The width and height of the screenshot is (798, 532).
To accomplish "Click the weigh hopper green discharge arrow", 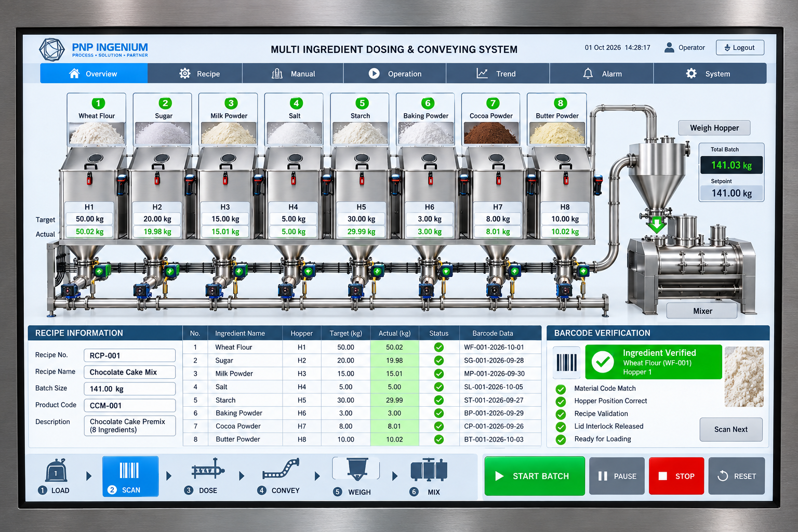I will click(657, 224).
